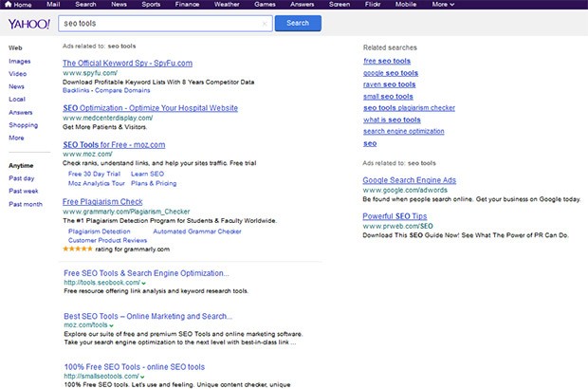
Task: Clear the search box with the X icon
Action: [265, 24]
